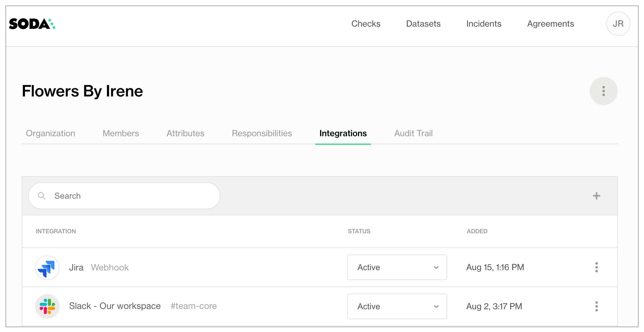Go to Checks in top navigation
This screenshot has height=332, width=644.
click(366, 24)
